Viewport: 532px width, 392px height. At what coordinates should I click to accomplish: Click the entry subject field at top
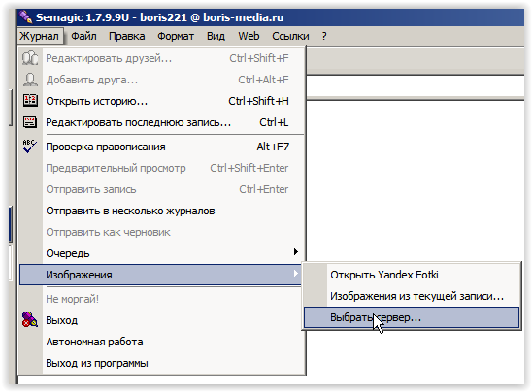coord(416,86)
